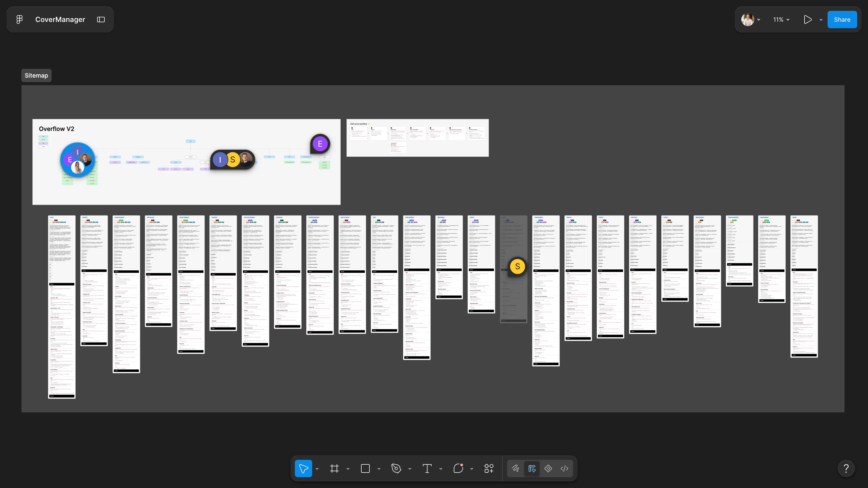The width and height of the screenshot is (868, 488).
Task: Select the Blog category page frame
Action: pyautogui.click(x=449, y=257)
